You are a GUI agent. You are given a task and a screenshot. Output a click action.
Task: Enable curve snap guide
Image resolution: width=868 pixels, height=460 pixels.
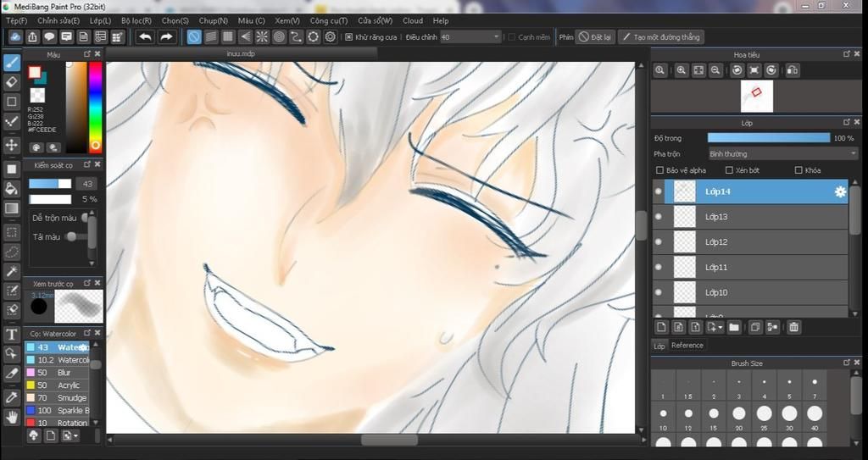297,37
